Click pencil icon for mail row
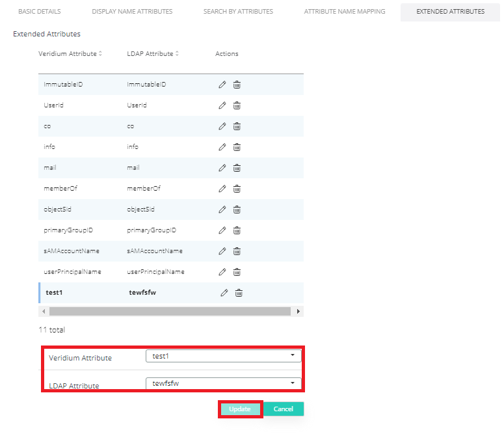 coord(222,168)
